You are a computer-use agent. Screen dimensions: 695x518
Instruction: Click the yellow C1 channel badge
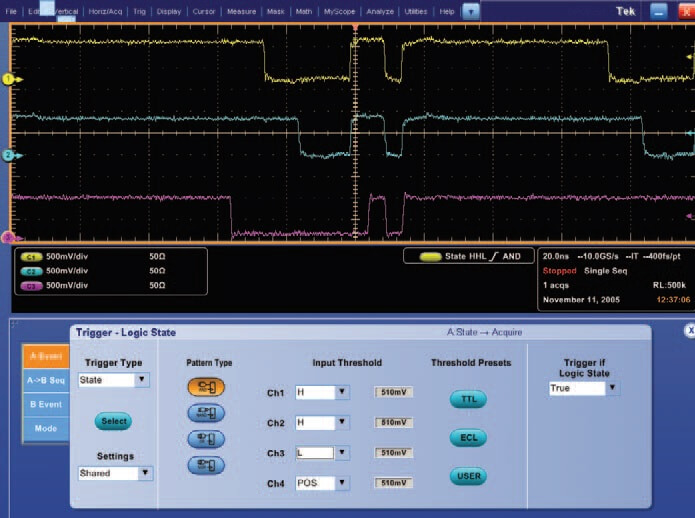coord(31,256)
